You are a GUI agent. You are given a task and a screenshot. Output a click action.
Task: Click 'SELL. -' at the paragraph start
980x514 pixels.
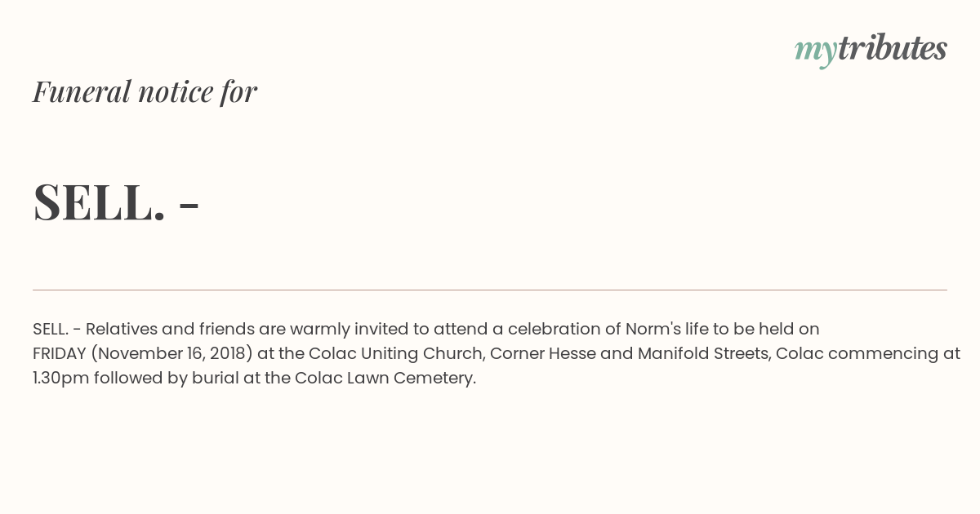(x=56, y=329)
